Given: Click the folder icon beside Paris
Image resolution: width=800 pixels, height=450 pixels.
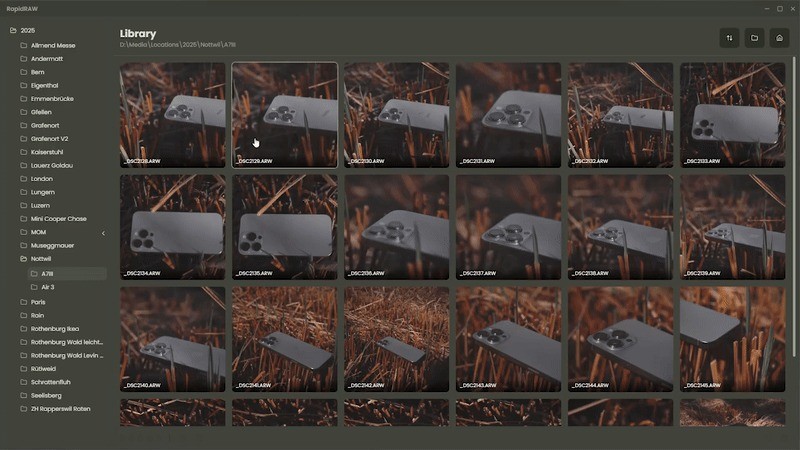Looking at the screenshot, I should pyautogui.click(x=23, y=302).
